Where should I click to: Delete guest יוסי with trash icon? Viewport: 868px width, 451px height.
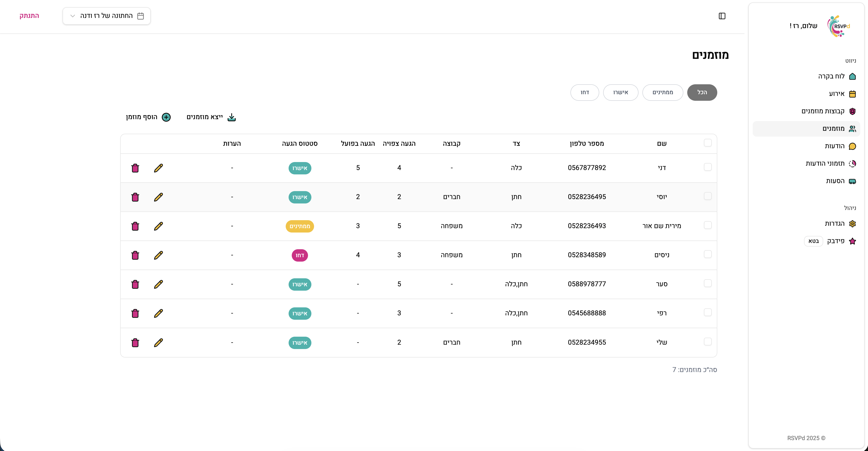pyautogui.click(x=135, y=197)
